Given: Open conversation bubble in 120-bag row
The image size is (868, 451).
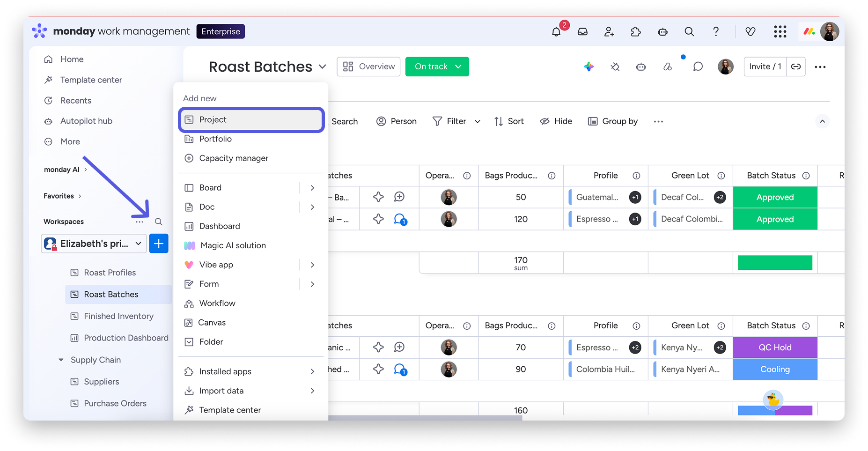Looking at the screenshot, I should pos(400,219).
